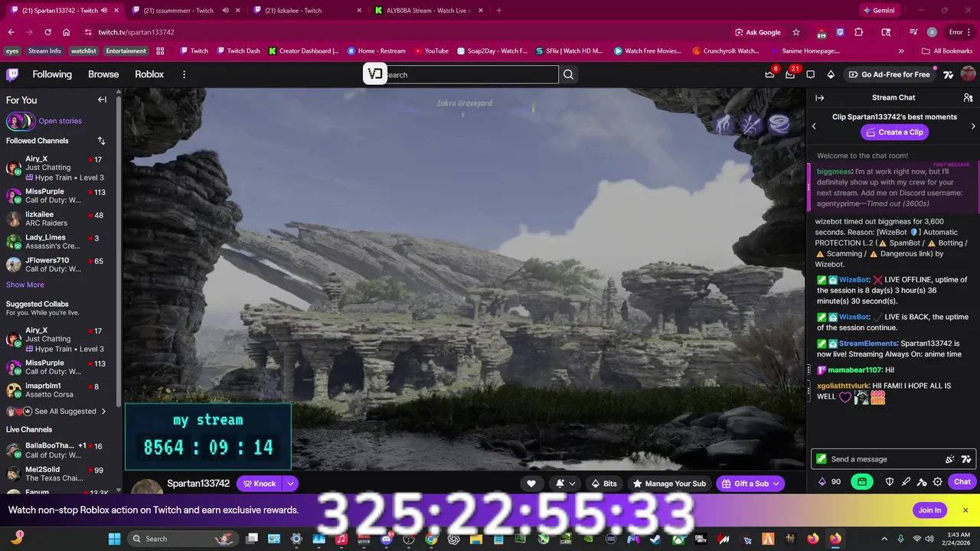Screen dimensions: 980x551
Task: Open Lady_Limes followed channel
Action: tap(58, 243)
